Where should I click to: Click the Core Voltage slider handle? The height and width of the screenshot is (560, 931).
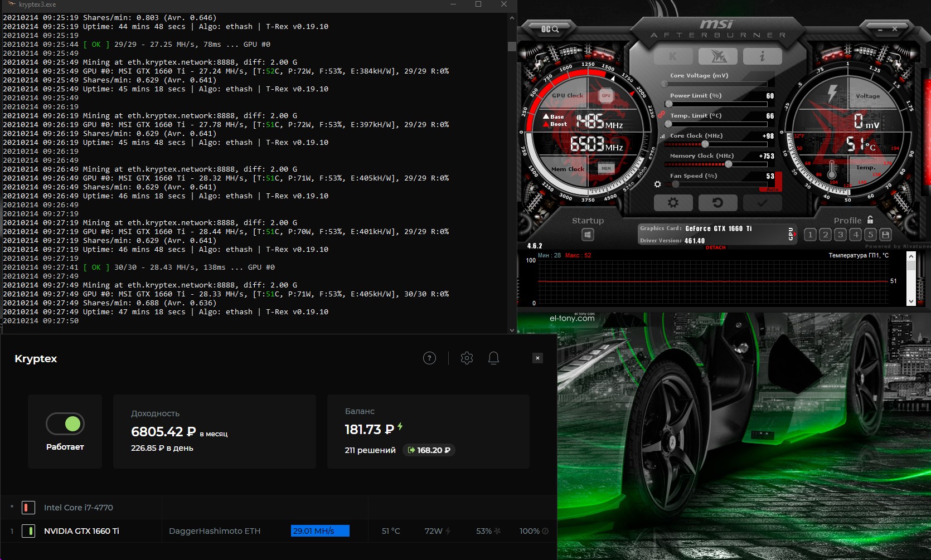665,84
